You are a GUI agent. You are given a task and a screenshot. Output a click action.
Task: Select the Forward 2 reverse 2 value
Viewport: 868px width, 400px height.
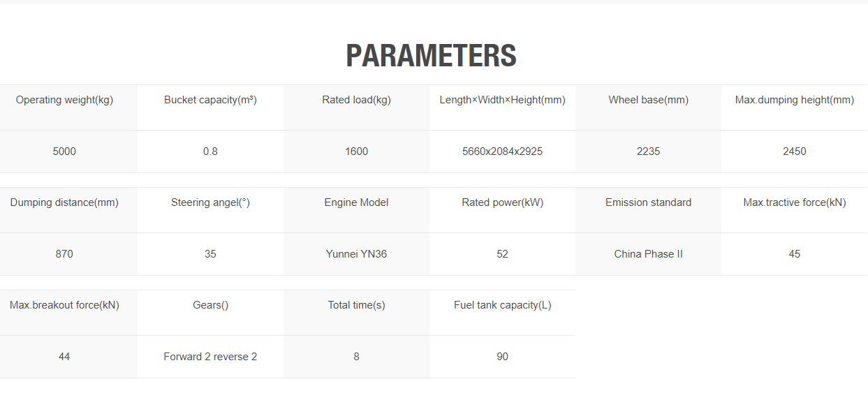click(210, 357)
